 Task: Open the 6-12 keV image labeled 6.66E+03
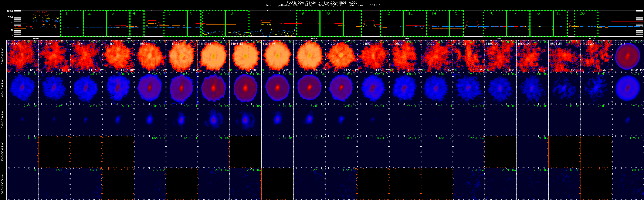[x=341, y=88]
